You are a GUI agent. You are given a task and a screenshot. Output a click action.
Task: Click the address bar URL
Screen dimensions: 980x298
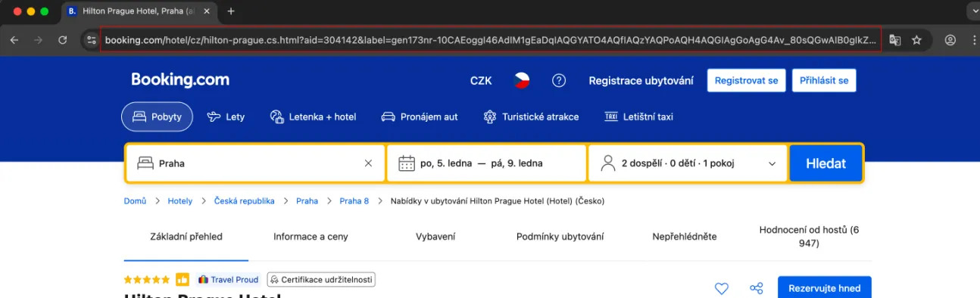(x=491, y=40)
